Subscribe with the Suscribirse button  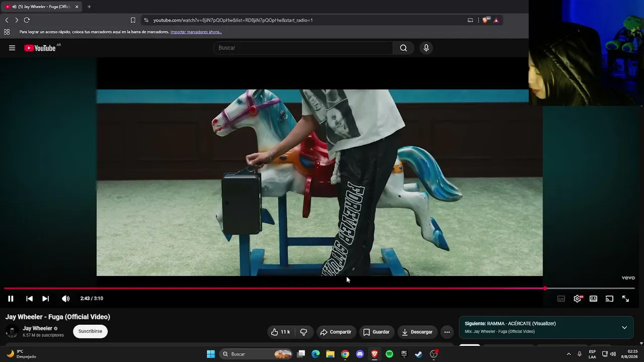(x=90, y=331)
